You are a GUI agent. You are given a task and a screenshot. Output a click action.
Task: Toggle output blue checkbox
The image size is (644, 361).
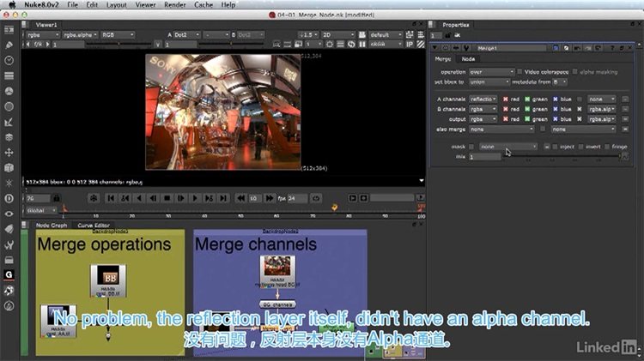pyautogui.click(x=556, y=119)
